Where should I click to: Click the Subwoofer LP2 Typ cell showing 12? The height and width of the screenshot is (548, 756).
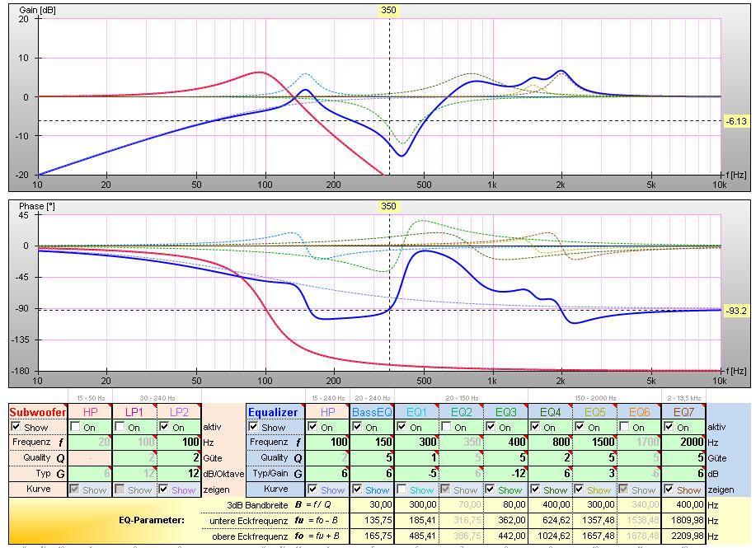click(x=180, y=474)
